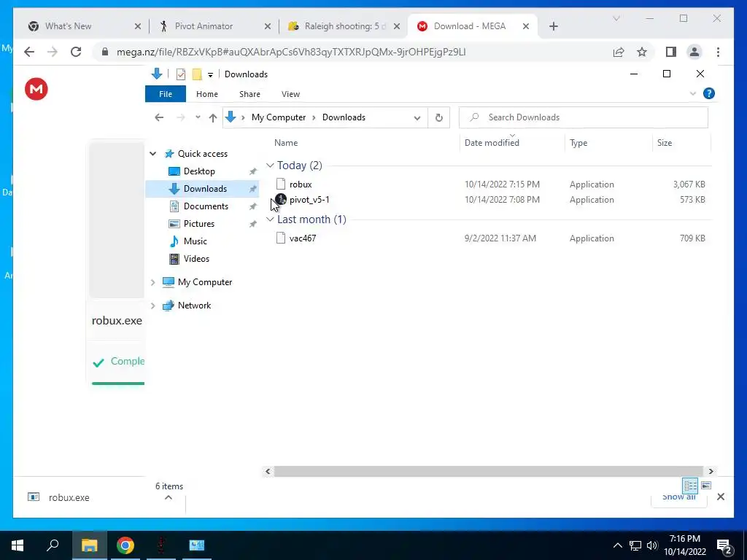Collapse the Last month (1) group
747x560 pixels.
[270, 219]
